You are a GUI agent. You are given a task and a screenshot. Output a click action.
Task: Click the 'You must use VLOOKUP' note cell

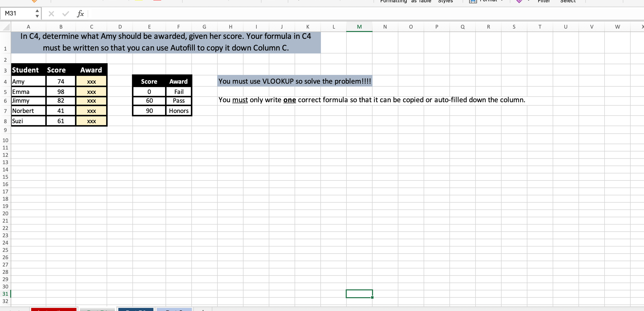click(294, 81)
